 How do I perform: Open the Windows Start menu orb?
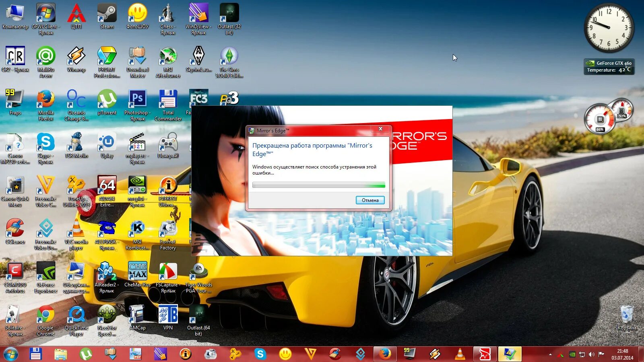coord(10,354)
